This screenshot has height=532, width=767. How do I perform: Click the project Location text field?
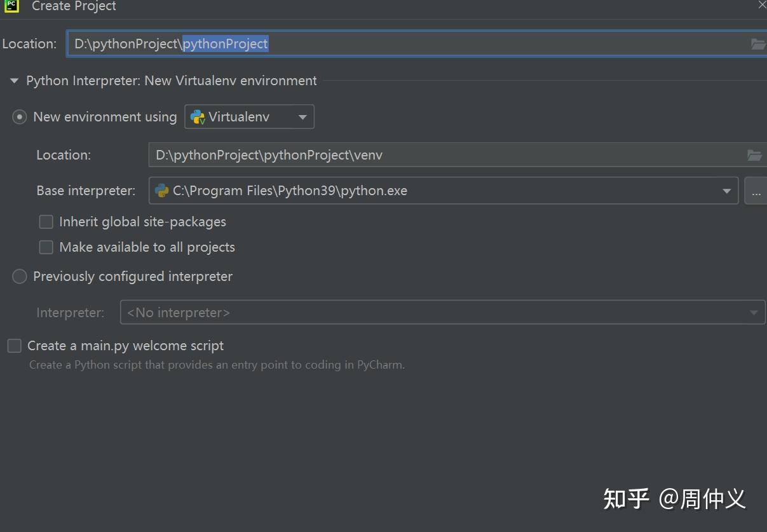tap(416, 44)
